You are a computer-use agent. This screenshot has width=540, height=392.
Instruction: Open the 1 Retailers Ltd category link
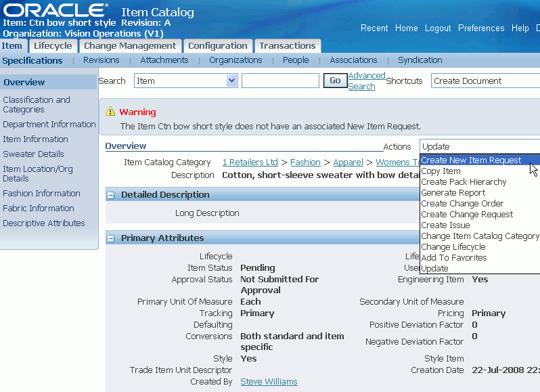(x=250, y=162)
